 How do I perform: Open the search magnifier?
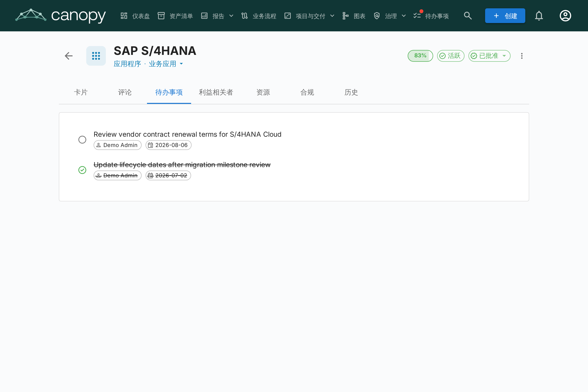[x=468, y=16]
